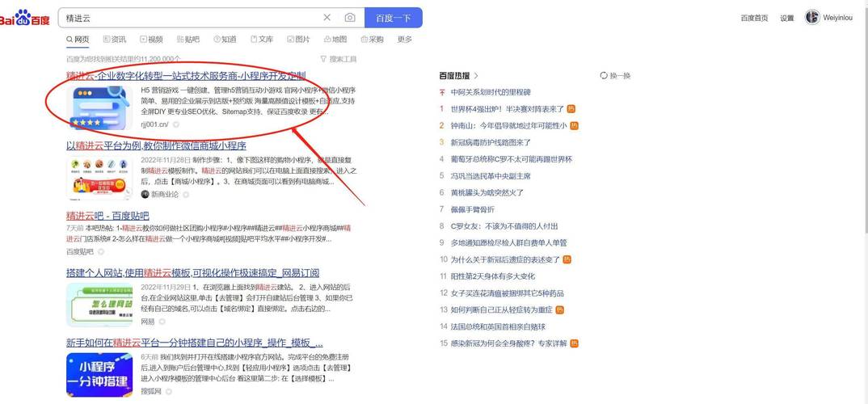This screenshot has width=868, height=404.
Task: Click into the search field containing 精进云
Action: (191, 18)
